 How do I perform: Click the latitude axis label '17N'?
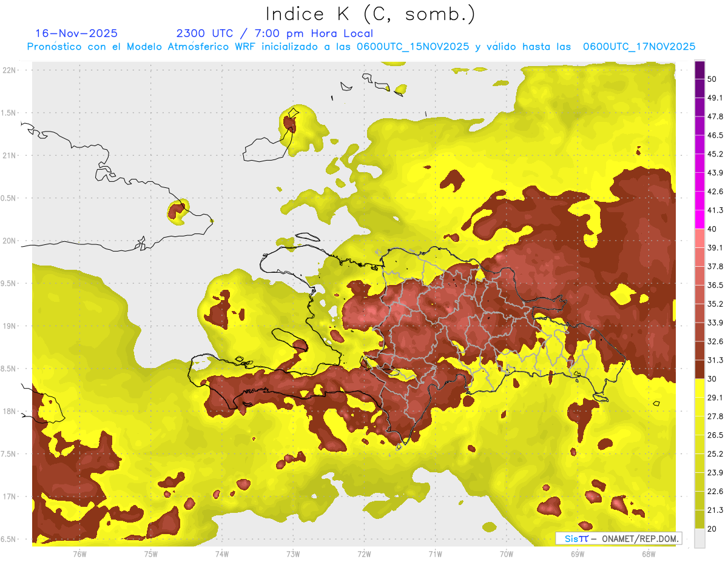coord(9,497)
